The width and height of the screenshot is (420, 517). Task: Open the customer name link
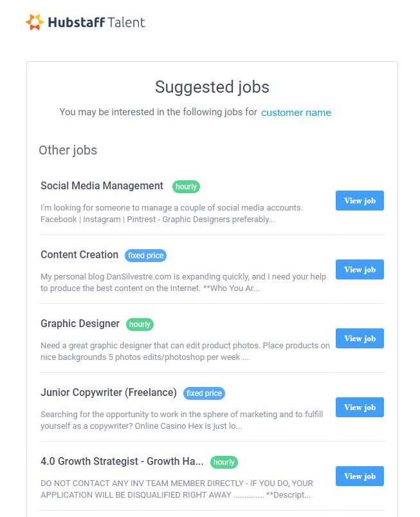(296, 113)
